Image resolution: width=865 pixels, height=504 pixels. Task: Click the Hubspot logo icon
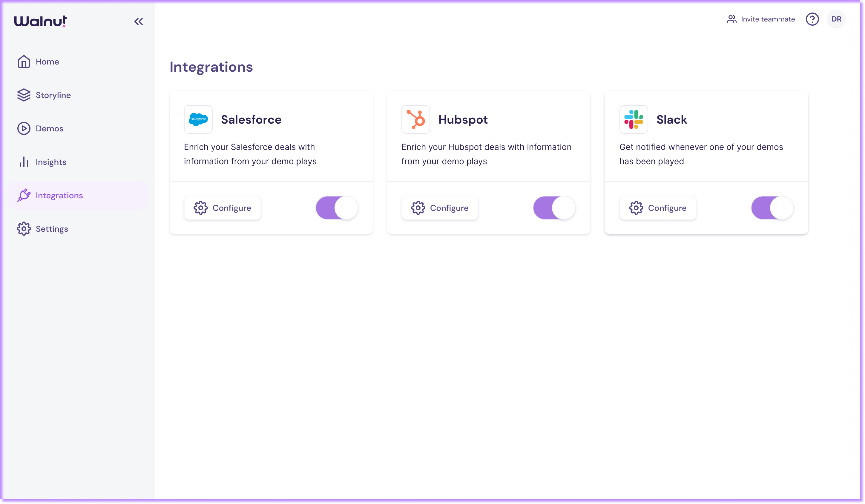(415, 119)
